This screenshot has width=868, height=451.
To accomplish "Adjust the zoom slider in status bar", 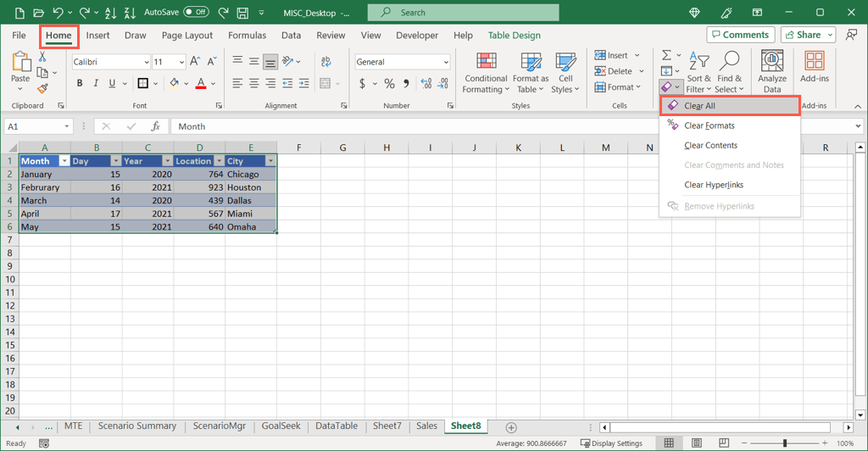I will (x=785, y=443).
